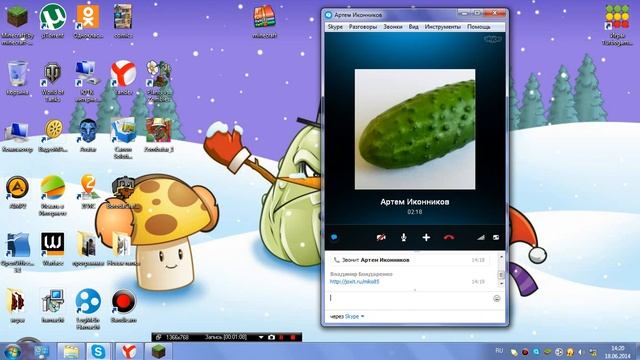Click the RU language indicator in tray

[499, 350]
